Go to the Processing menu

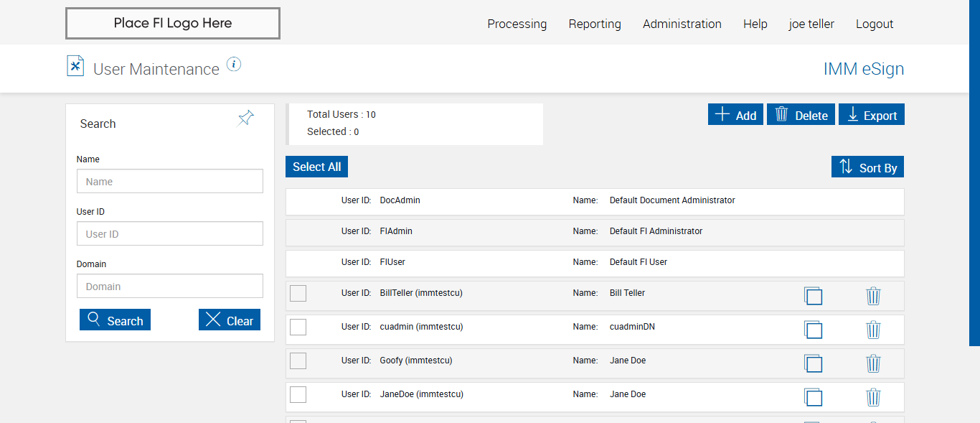[x=517, y=24]
